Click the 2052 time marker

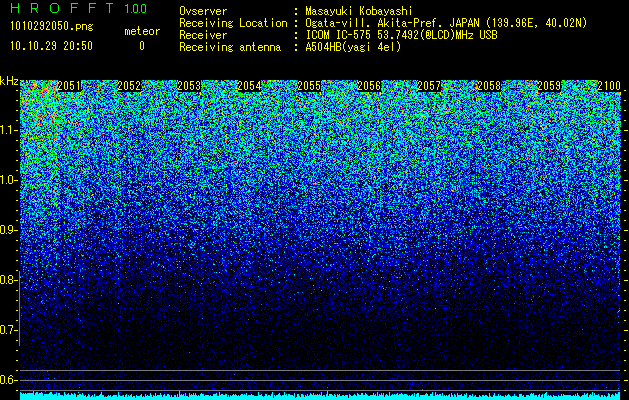pyautogui.click(x=129, y=86)
